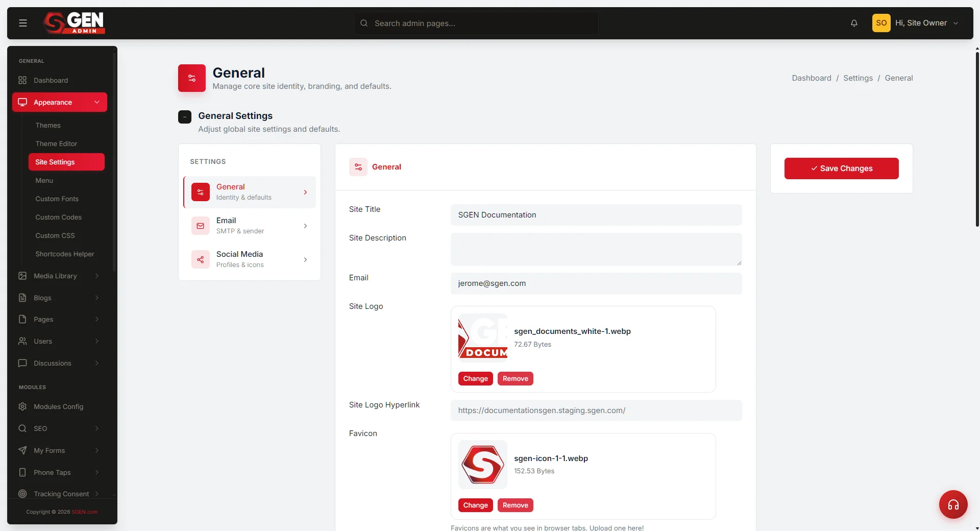This screenshot has height=531, width=980.
Task: Collapse the Appearance menu chevron
Action: 97,102
